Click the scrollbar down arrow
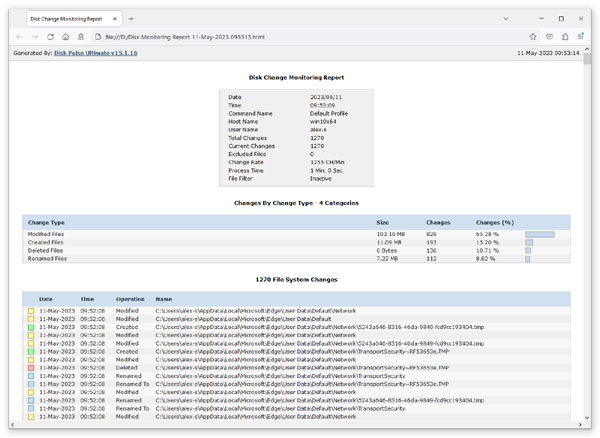The width and height of the screenshot is (600, 438). (x=587, y=418)
